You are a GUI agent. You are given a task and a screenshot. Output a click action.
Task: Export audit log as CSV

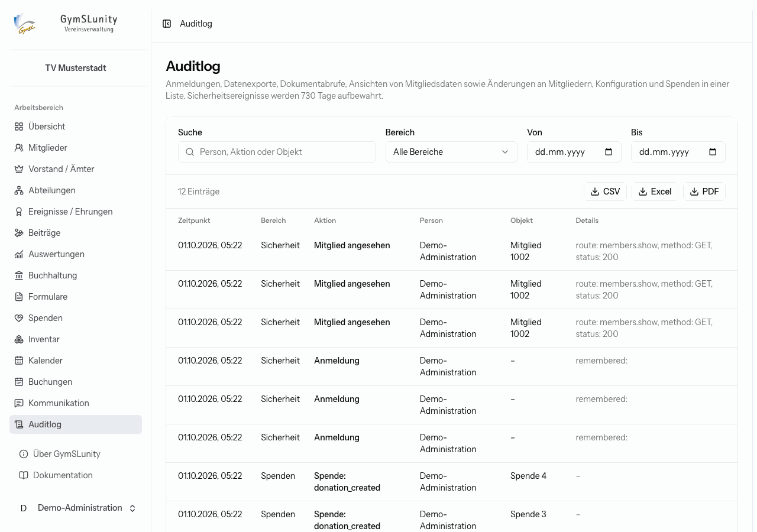(605, 192)
